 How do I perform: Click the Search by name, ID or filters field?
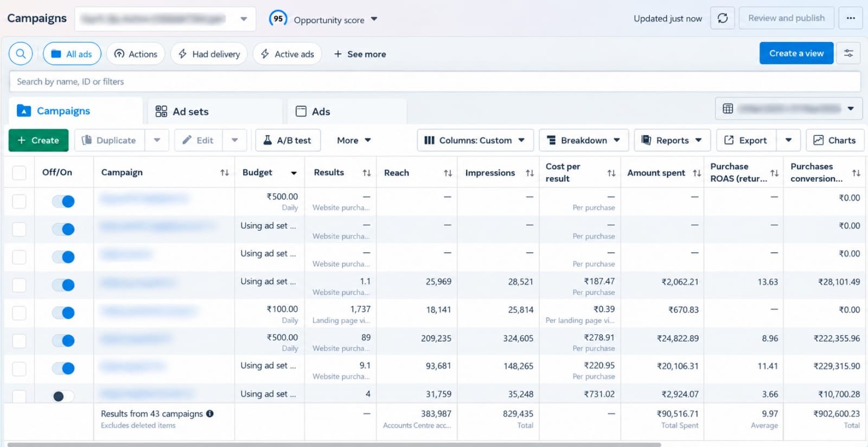click(435, 81)
